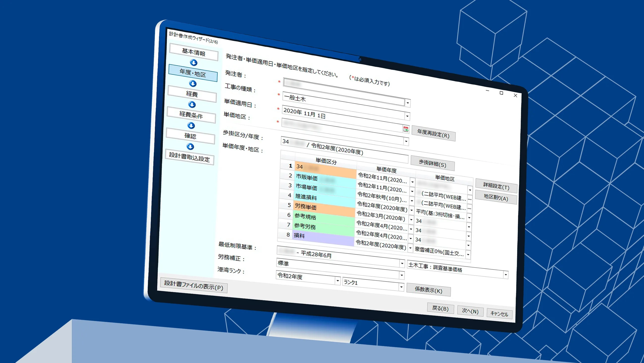Open 歩掛詳細(S) details
Screen dimensions: 644x363
tap(432, 163)
